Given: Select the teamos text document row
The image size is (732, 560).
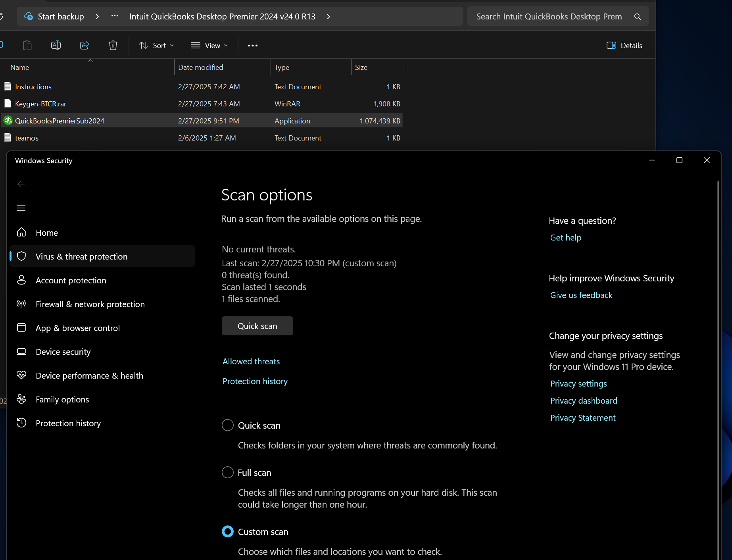Looking at the screenshot, I should [202, 138].
